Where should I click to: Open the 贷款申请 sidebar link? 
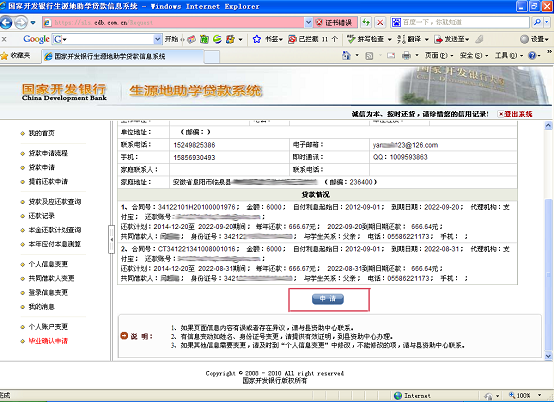tap(41, 167)
